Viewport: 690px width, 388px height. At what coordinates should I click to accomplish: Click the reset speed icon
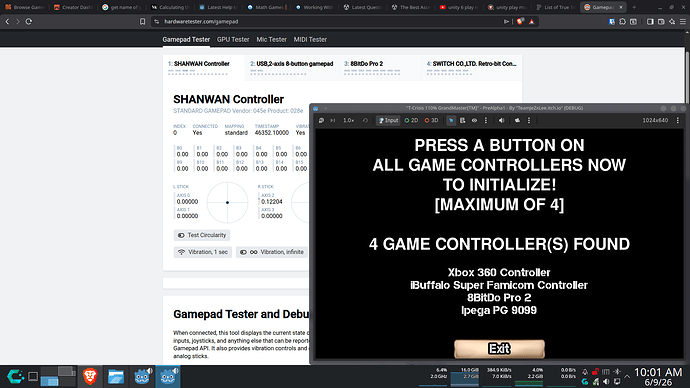365,120
